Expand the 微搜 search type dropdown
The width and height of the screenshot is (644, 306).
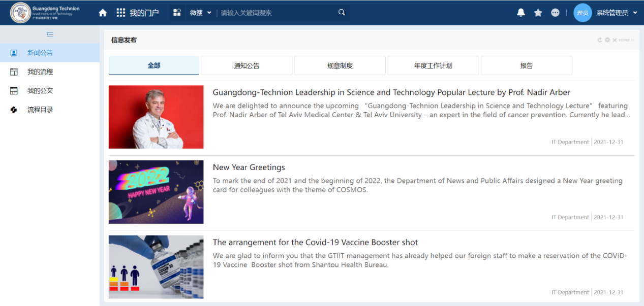tap(209, 13)
